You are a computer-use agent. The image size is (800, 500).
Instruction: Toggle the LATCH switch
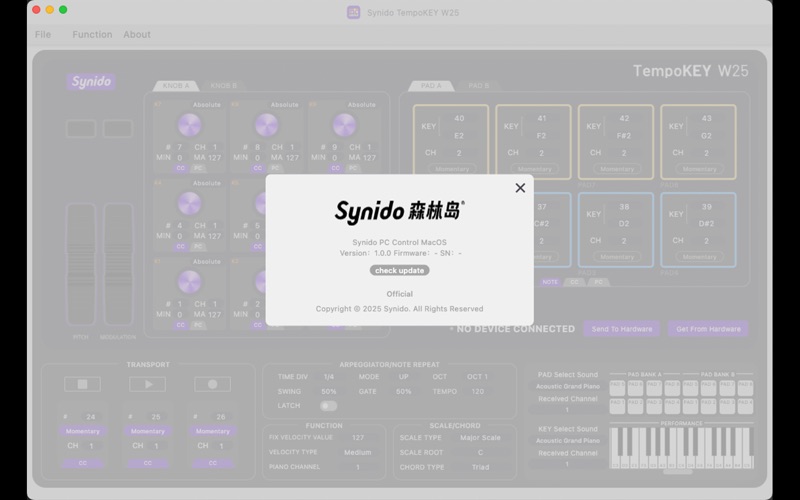point(329,406)
